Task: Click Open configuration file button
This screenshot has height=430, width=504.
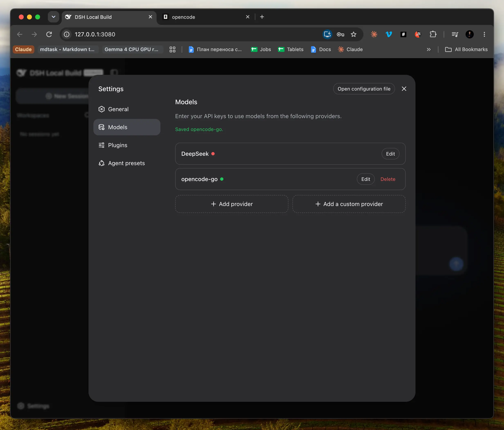Action: [x=364, y=89]
